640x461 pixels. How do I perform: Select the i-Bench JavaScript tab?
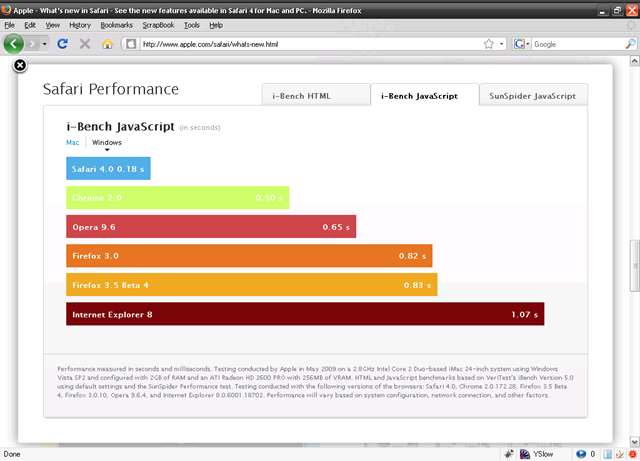[424, 95]
